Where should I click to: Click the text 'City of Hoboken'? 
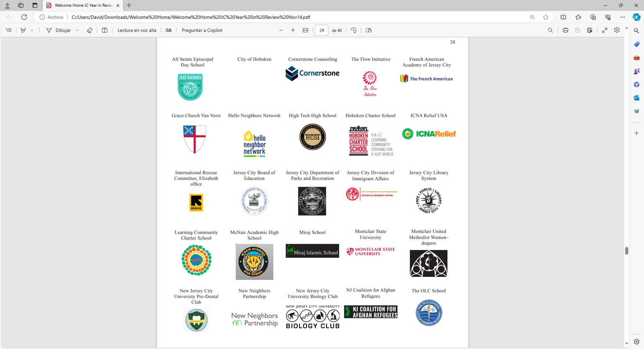254,59
